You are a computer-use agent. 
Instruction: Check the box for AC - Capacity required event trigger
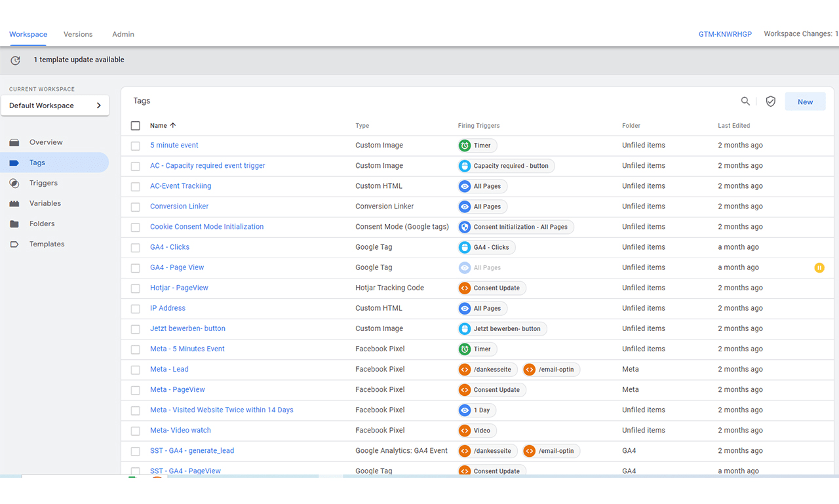pos(136,166)
